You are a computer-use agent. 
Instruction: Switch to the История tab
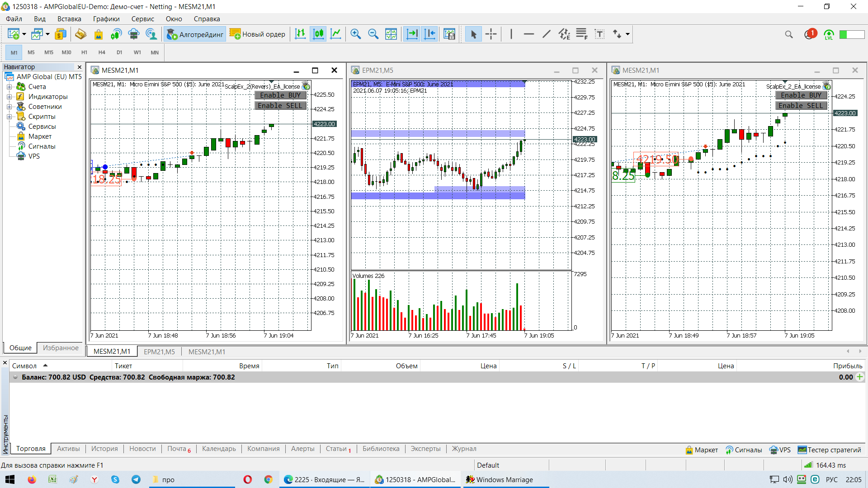[x=104, y=449]
